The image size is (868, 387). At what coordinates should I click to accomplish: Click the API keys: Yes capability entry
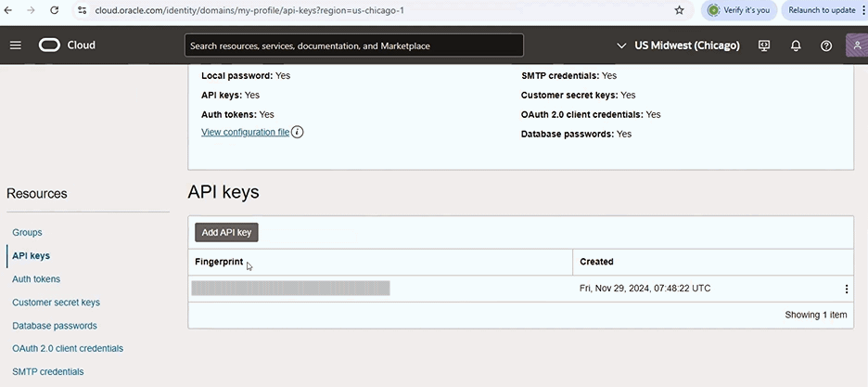click(x=230, y=96)
